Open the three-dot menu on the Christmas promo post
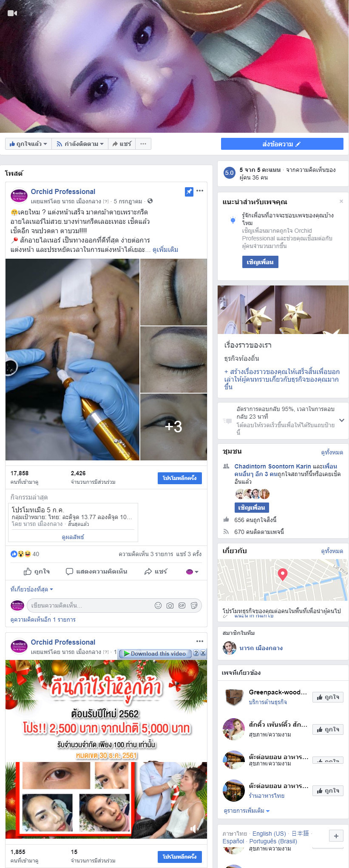The height and width of the screenshot is (868, 349). (200, 641)
